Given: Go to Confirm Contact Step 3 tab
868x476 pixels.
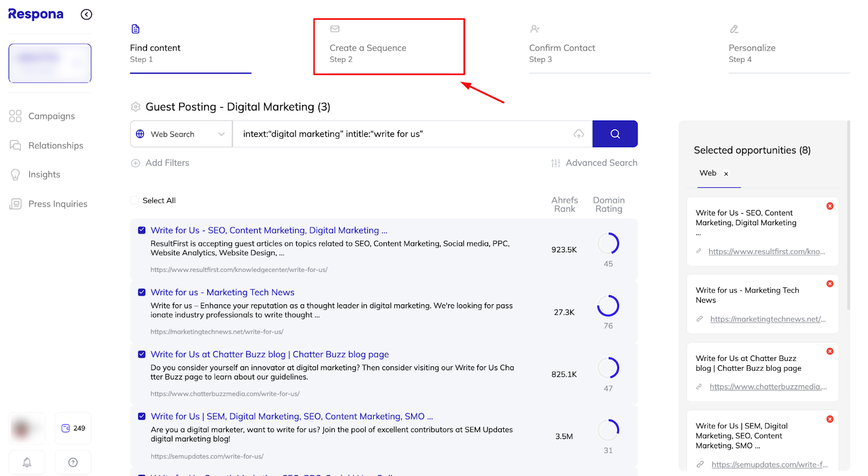Looking at the screenshot, I should point(590,48).
